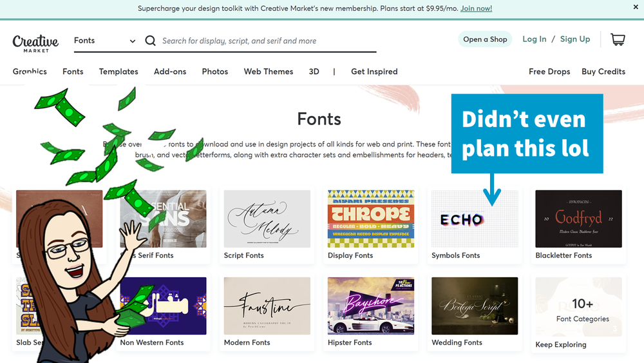The height and width of the screenshot is (363, 644).
Task: Open Blackletter Fonts thumbnail (Godfryd)
Action: click(x=579, y=219)
